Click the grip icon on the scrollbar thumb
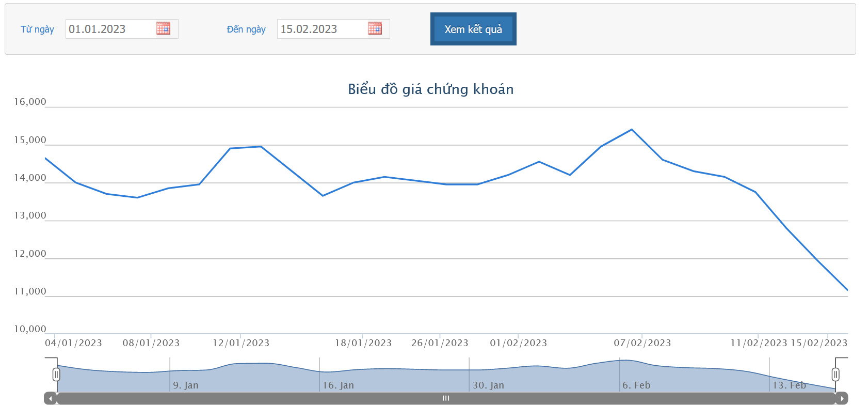The height and width of the screenshot is (420, 868). pos(446,398)
